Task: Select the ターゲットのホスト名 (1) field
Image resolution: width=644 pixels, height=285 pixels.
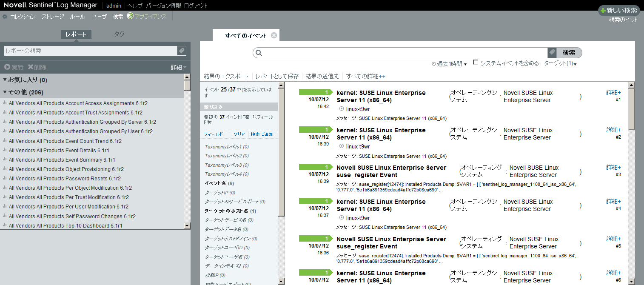Action: click(230, 211)
